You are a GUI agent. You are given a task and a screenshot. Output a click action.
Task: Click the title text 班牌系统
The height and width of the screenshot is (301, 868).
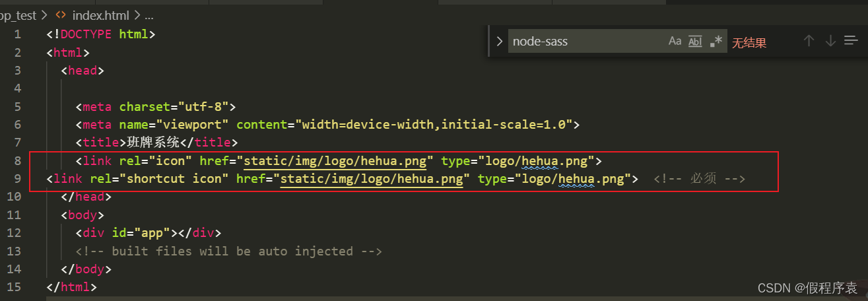point(153,142)
